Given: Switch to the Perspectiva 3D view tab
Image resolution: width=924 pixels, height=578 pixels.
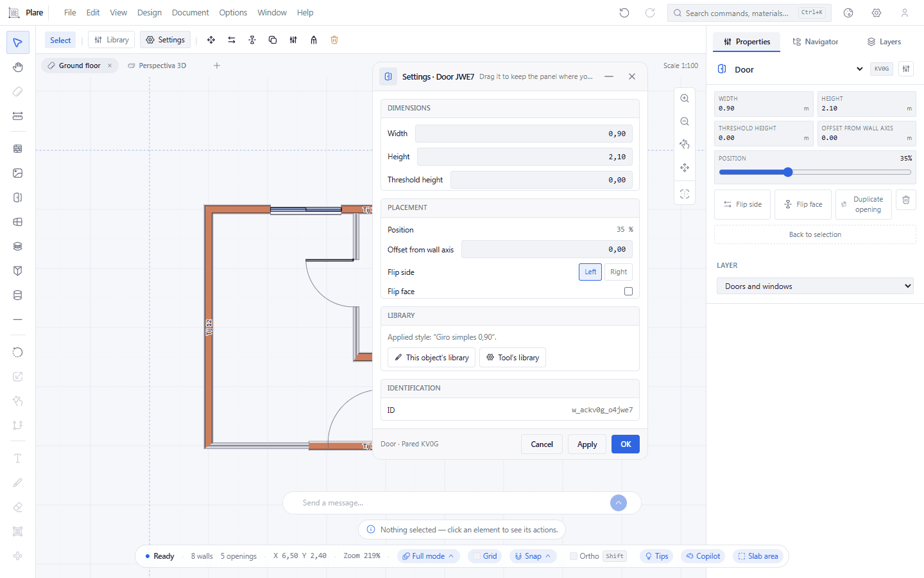Looking at the screenshot, I should (x=157, y=66).
